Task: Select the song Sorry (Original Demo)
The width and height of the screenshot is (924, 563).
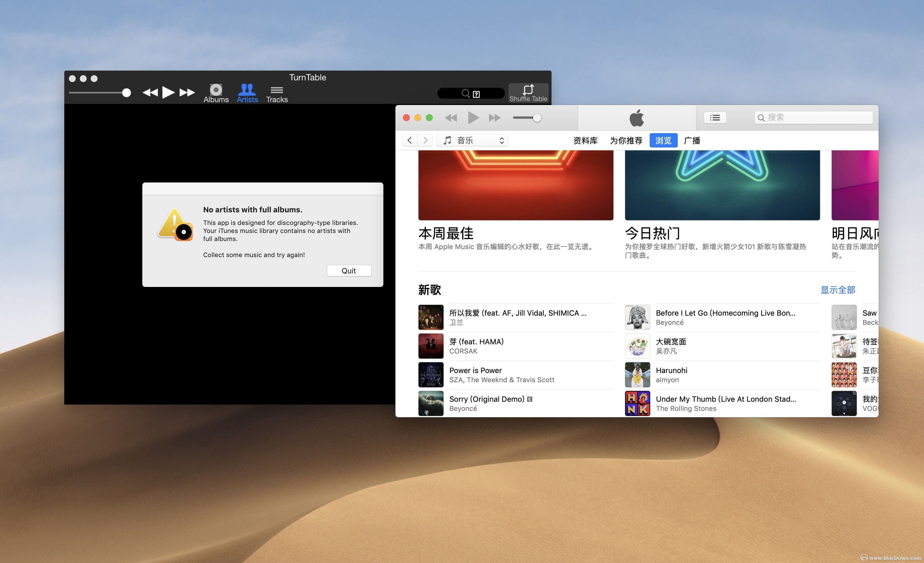Action: pos(487,399)
